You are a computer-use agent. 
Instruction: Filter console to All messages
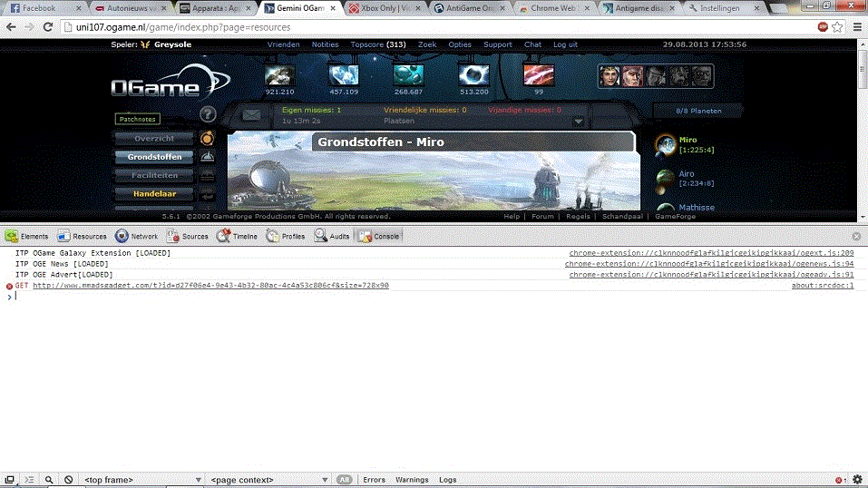(344, 480)
